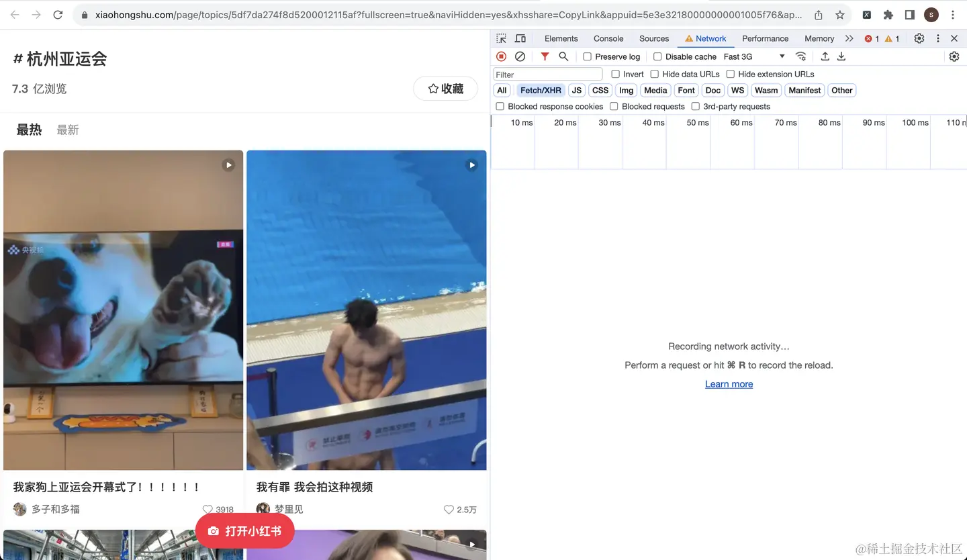Click the yellow warning count badge
The width and height of the screenshot is (967, 560).
point(892,38)
